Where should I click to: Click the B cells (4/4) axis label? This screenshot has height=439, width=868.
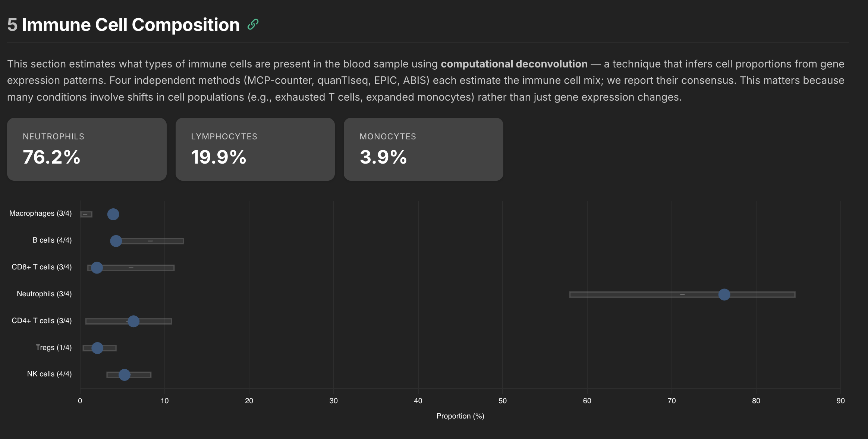(x=52, y=240)
